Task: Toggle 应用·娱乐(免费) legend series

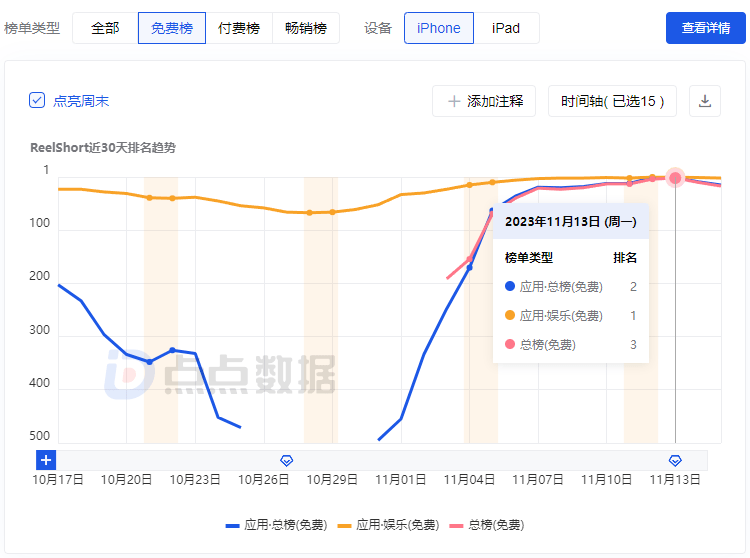Action: 388,525
